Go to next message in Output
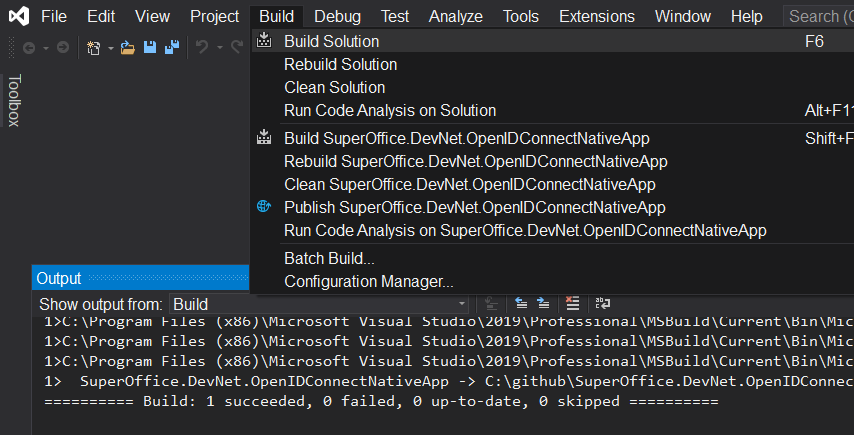 (543, 303)
